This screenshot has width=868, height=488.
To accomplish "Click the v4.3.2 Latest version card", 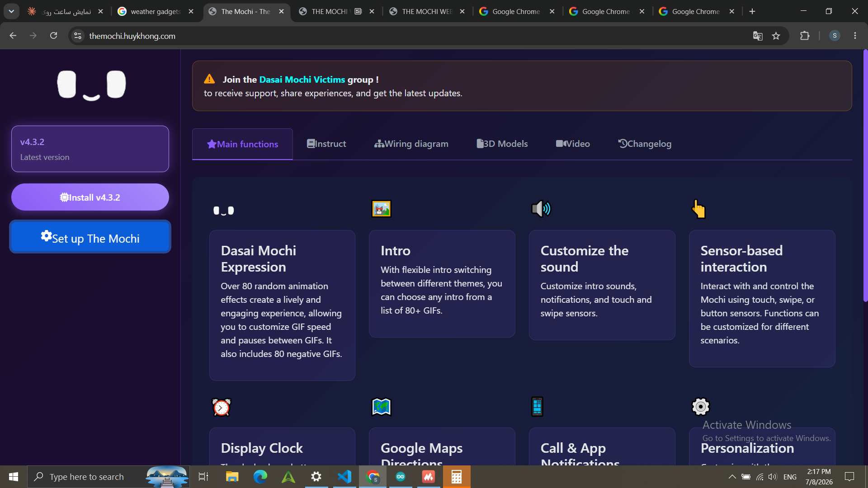I will point(90,149).
